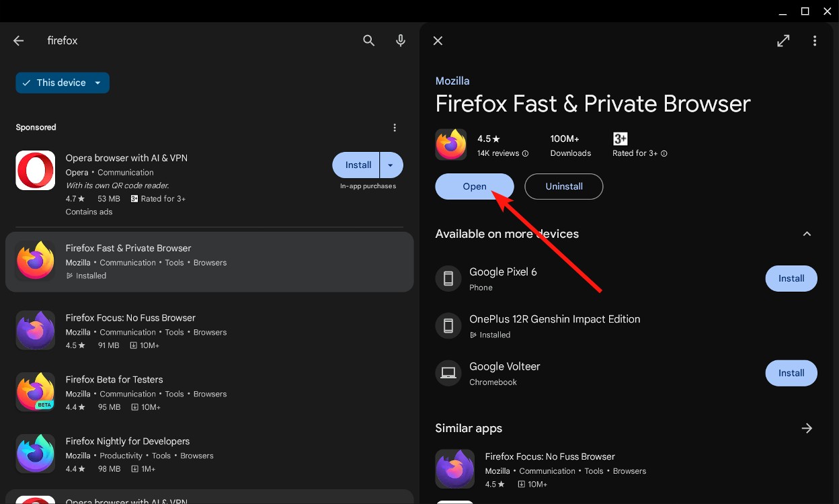Toggle the This device filter chip
Image resolution: width=839 pixels, height=504 pixels.
pos(62,82)
